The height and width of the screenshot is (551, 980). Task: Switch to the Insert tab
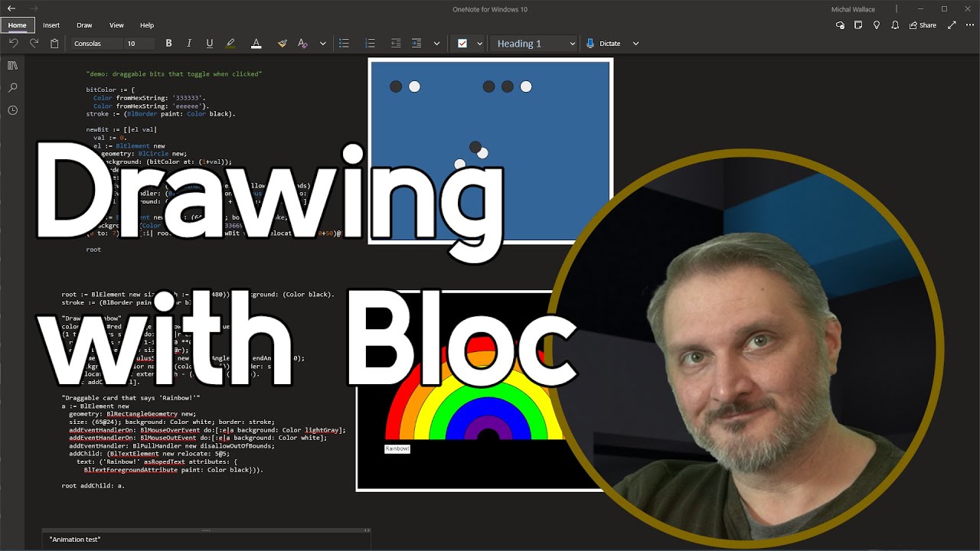point(51,25)
